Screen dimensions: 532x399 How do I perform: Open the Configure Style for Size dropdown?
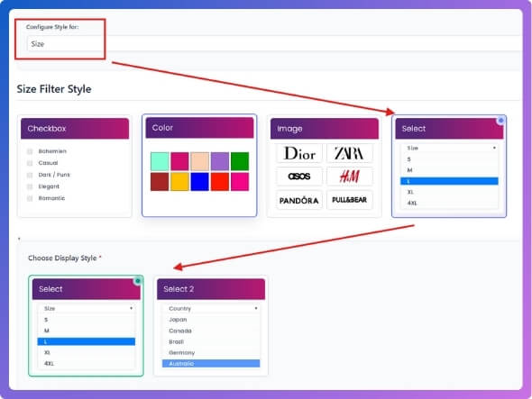point(274,44)
